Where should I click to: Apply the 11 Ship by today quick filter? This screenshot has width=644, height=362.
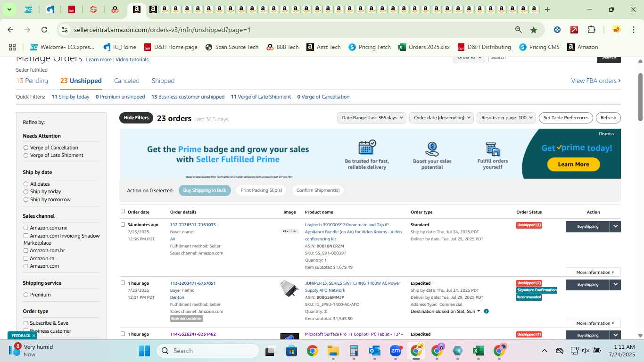click(x=70, y=97)
